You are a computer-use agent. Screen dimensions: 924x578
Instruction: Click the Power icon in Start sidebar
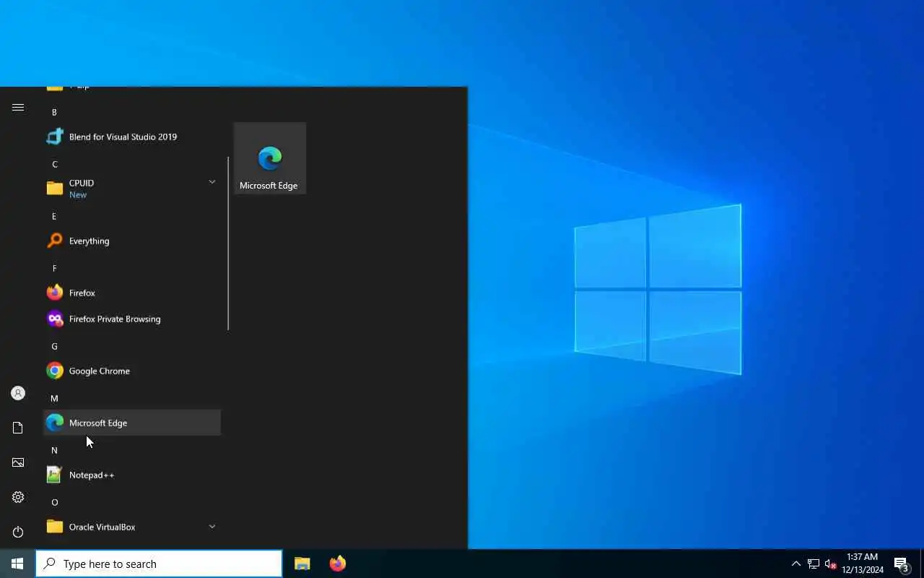[18, 532]
